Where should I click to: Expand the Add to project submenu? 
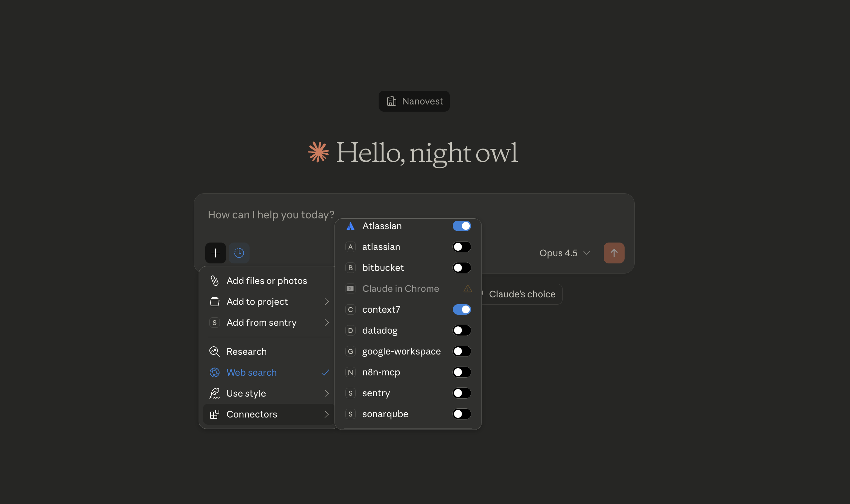coord(269,302)
